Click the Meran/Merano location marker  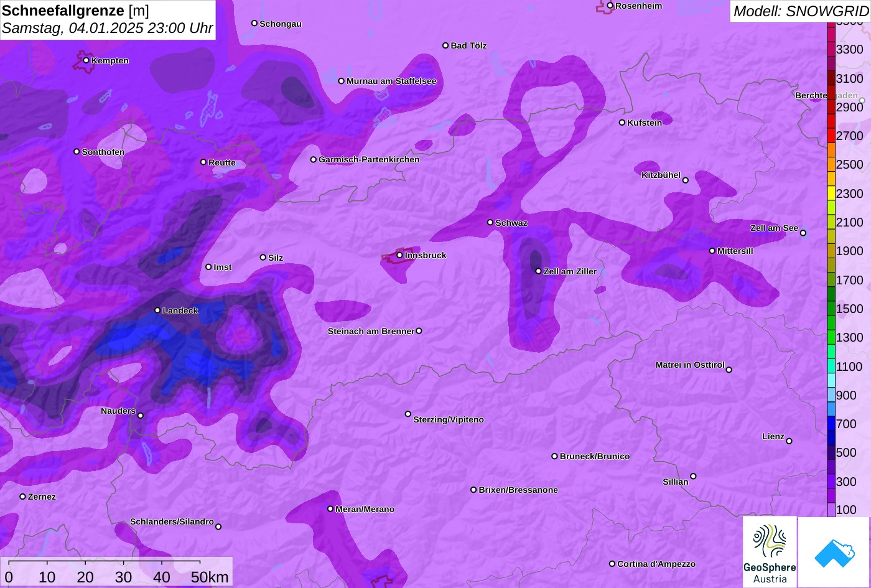[x=330, y=509]
